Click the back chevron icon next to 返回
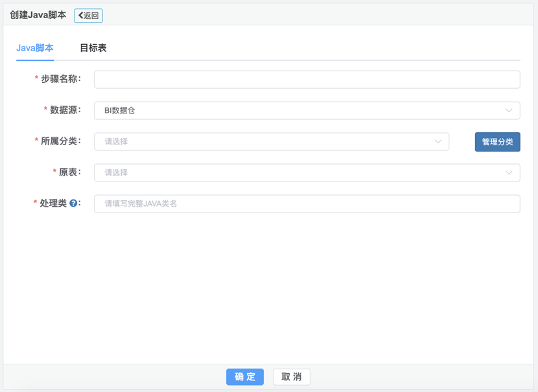Image resolution: width=538 pixels, height=392 pixels. click(81, 16)
